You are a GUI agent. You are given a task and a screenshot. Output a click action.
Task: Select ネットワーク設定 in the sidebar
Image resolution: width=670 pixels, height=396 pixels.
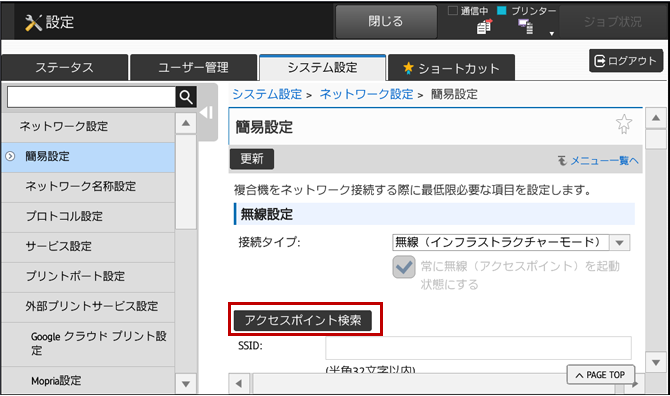click(88, 126)
